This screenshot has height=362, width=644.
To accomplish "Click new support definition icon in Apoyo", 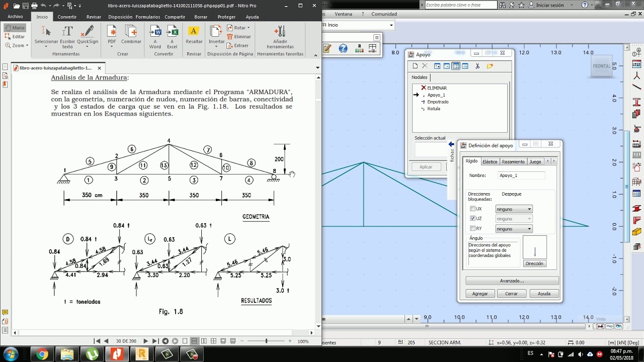I will click(415, 66).
